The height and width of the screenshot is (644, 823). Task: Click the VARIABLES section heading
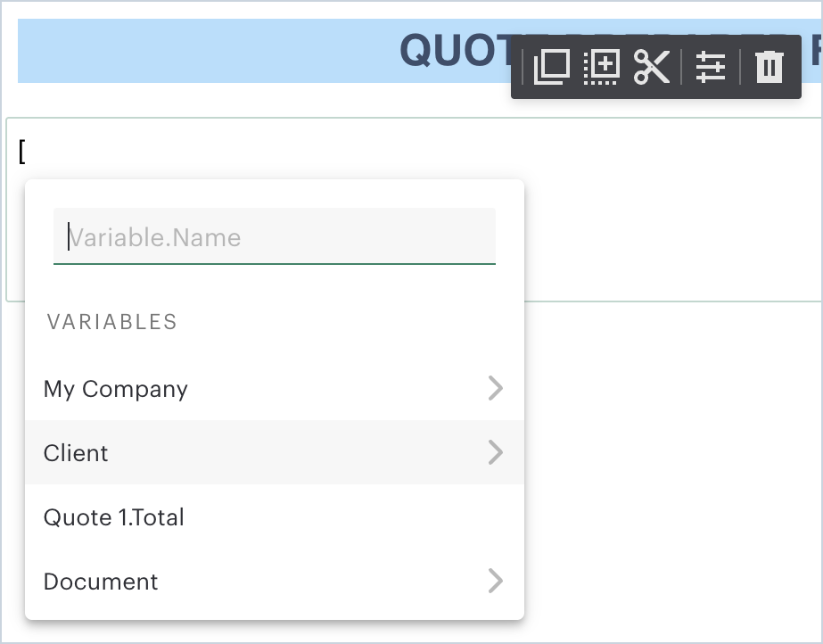(112, 322)
